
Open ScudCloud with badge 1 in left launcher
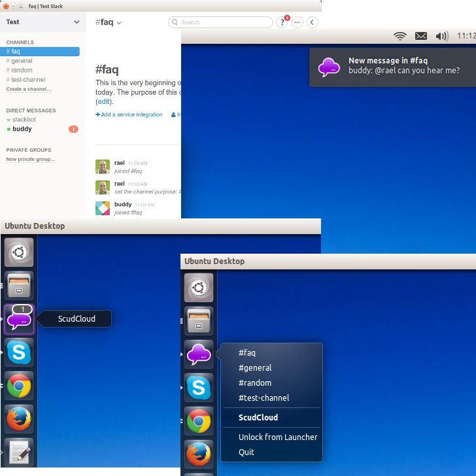(19, 319)
